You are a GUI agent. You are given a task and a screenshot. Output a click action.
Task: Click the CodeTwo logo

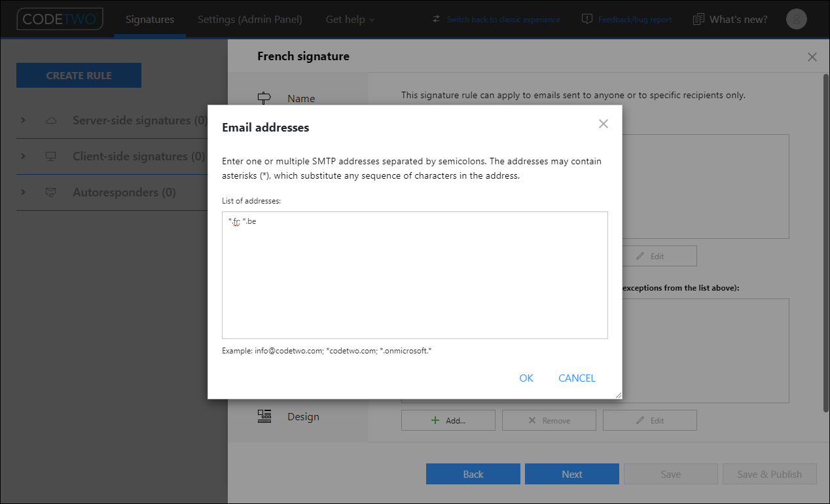click(60, 19)
